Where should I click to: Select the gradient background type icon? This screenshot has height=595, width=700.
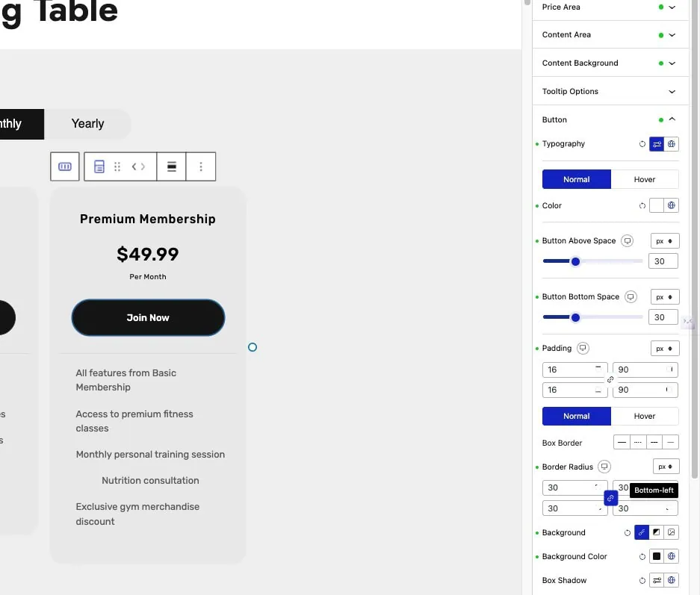click(657, 533)
